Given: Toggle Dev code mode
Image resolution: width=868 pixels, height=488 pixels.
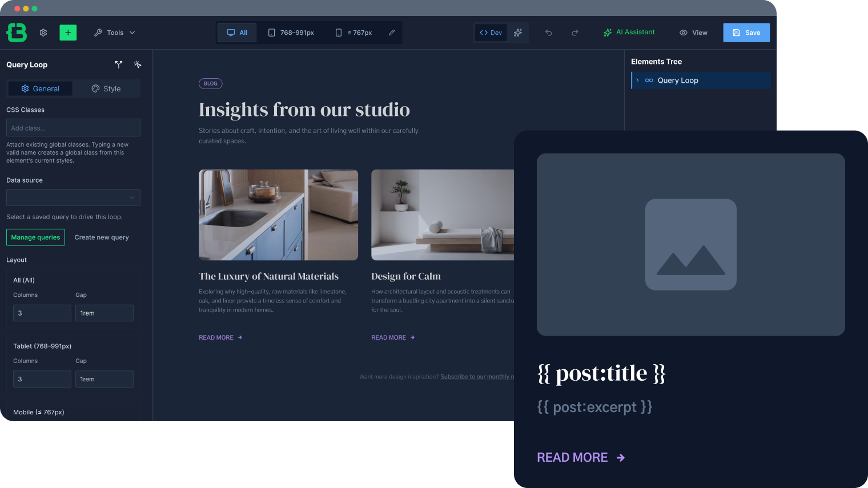Looking at the screenshot, I should [x=491, y=33].
